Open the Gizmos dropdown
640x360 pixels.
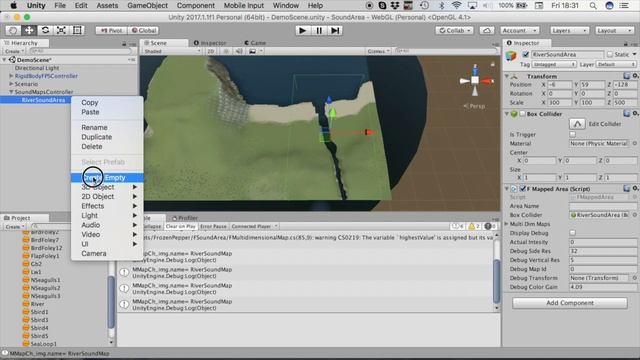pos(378,51)
